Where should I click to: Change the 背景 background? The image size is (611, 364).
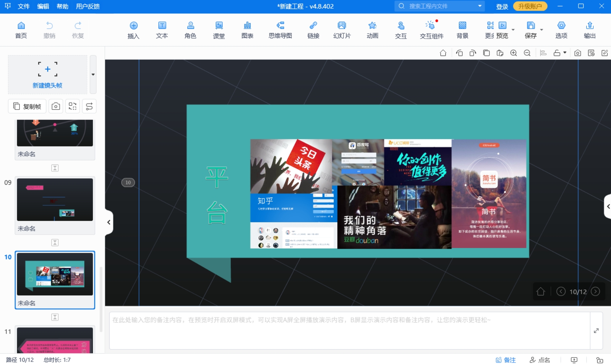tap(462, 30)
